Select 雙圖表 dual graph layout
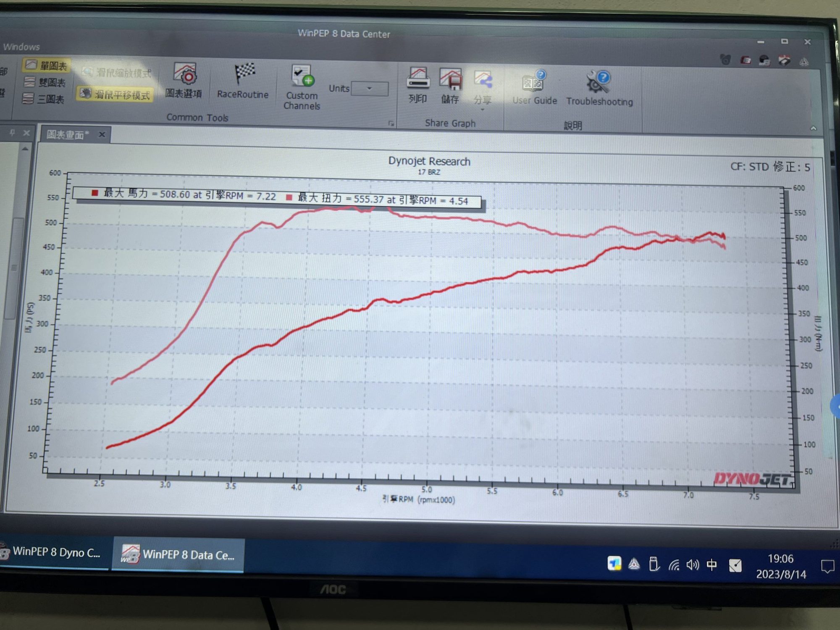Image resolution: width=840 pixels, height=630 pixels. (45, 82)
